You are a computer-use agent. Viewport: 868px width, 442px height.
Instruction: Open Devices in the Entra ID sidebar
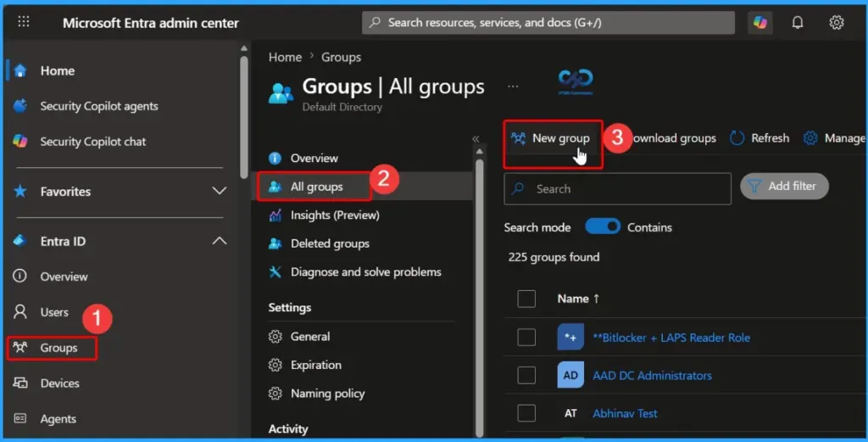click(x=60, y=383)
